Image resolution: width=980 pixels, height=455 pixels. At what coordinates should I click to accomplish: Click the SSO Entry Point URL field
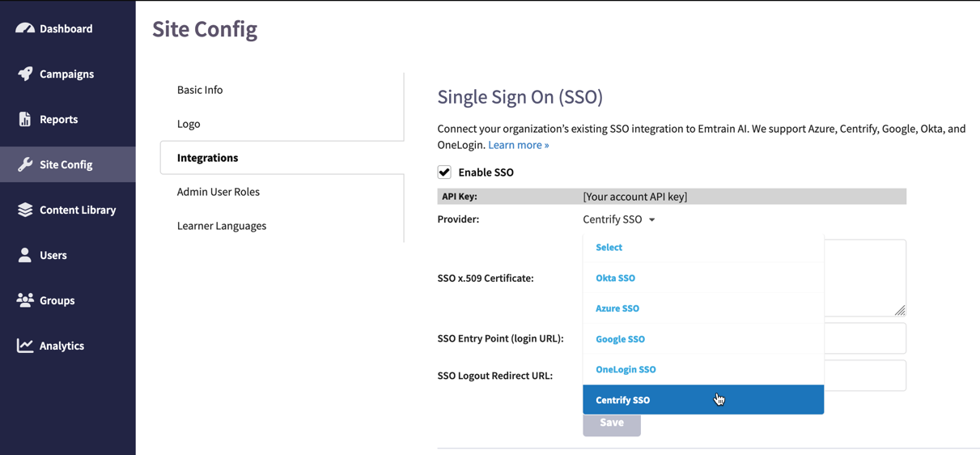[x=864, y=338]
